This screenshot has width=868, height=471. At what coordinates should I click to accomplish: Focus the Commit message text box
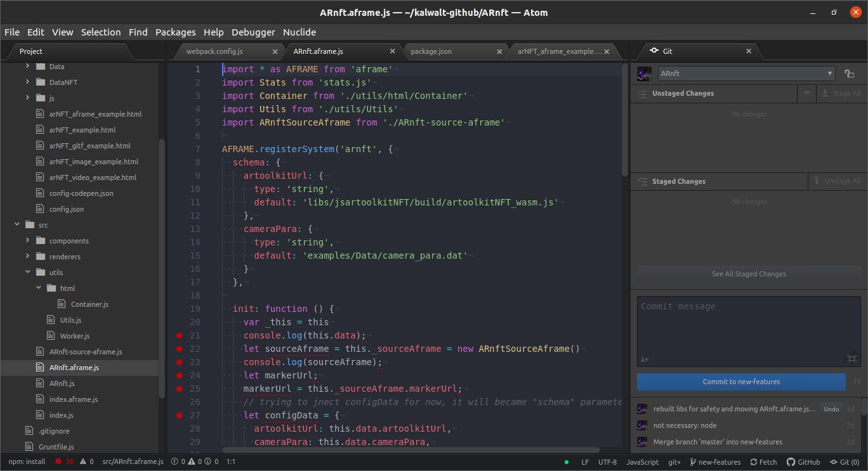749,332
